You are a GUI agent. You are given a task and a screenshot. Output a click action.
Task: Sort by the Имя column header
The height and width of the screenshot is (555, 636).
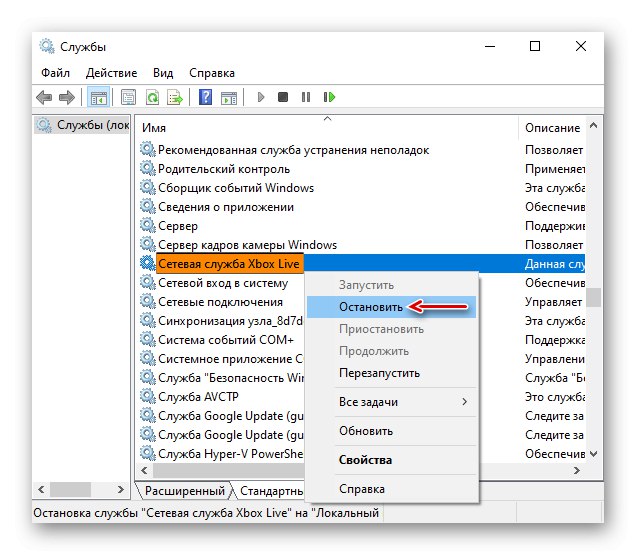[x=327, y=128]
